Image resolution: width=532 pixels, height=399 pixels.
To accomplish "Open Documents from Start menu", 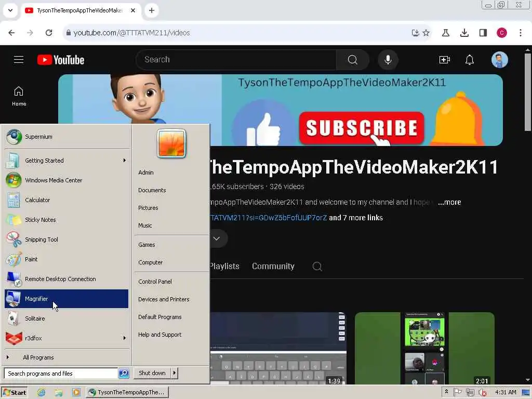I will (152, 190).
